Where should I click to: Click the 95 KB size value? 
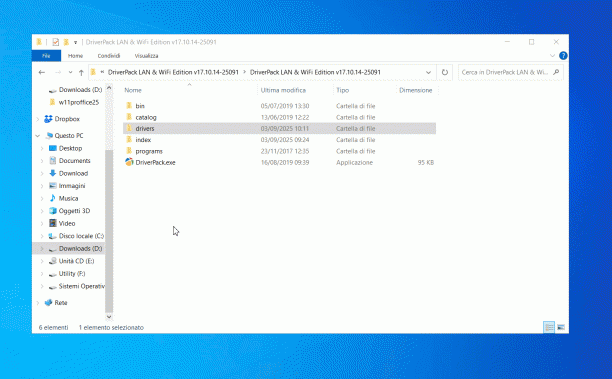[425, 162]
